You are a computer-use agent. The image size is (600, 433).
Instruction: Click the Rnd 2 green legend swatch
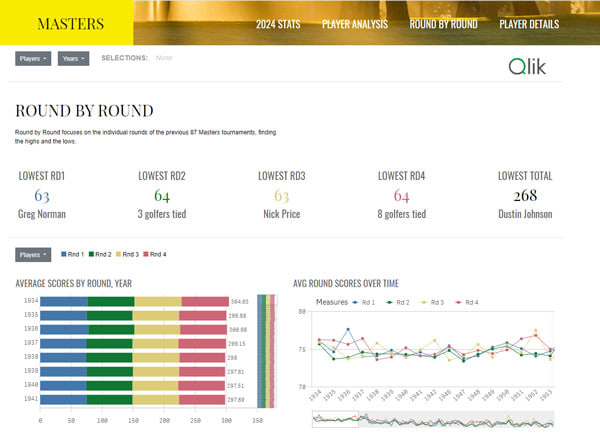click(x=91, y=254)
